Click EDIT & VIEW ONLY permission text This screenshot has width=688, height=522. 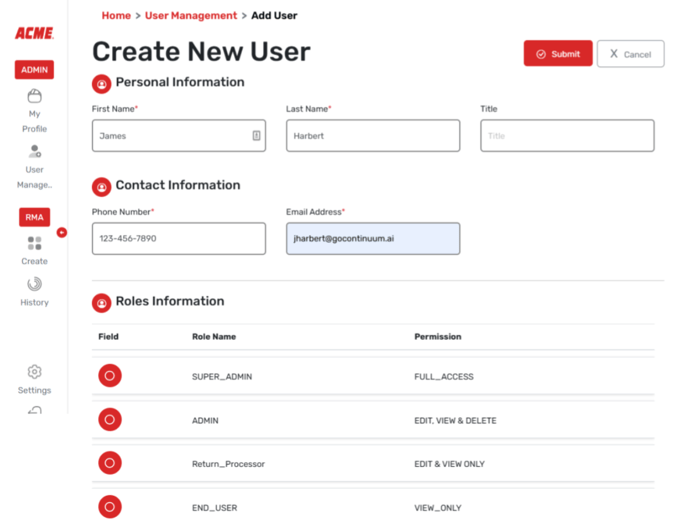click(449, 464)
